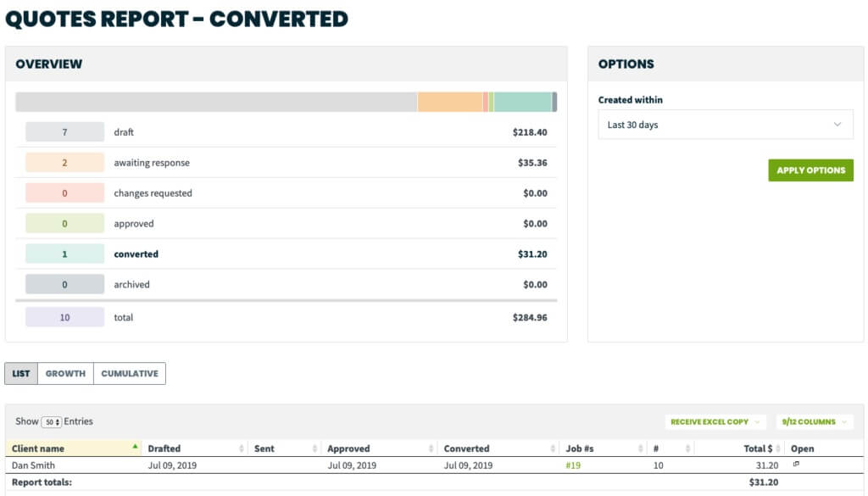Viewport: 868px width, 496px height.
Task: Click the Dan Smith client name cell
Action: point(33,465)
